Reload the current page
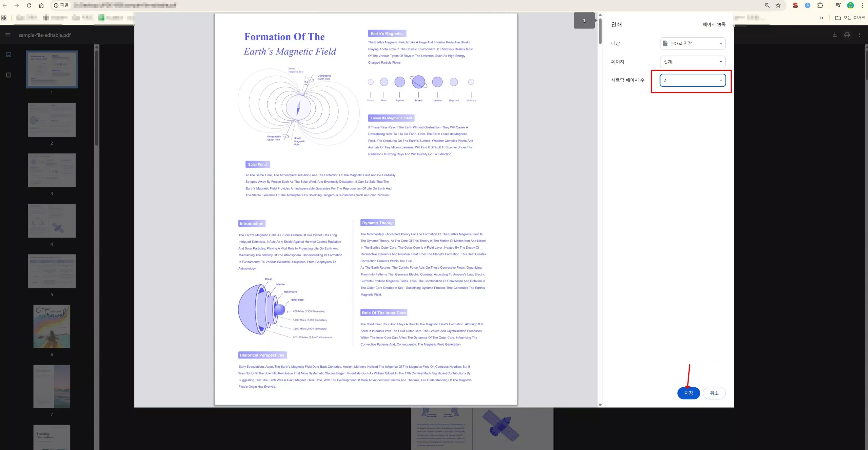Image resolution: width=868 pixels, height=450 pixels. point(29,5)
